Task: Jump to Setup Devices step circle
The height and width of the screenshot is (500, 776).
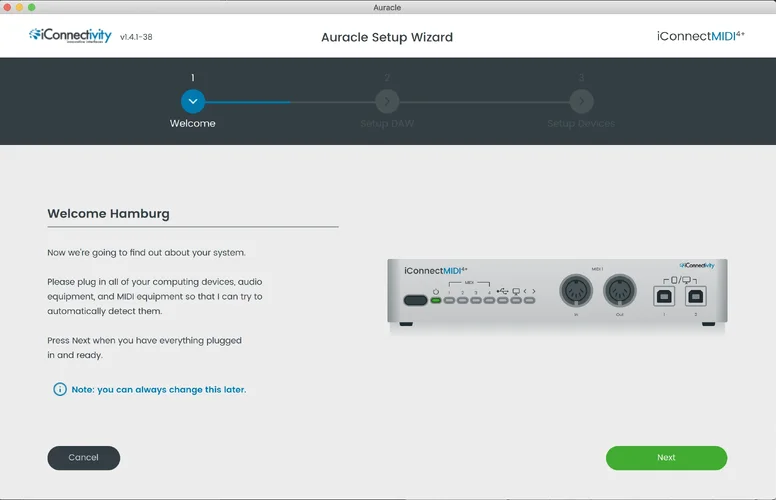Action: (582, 101)
